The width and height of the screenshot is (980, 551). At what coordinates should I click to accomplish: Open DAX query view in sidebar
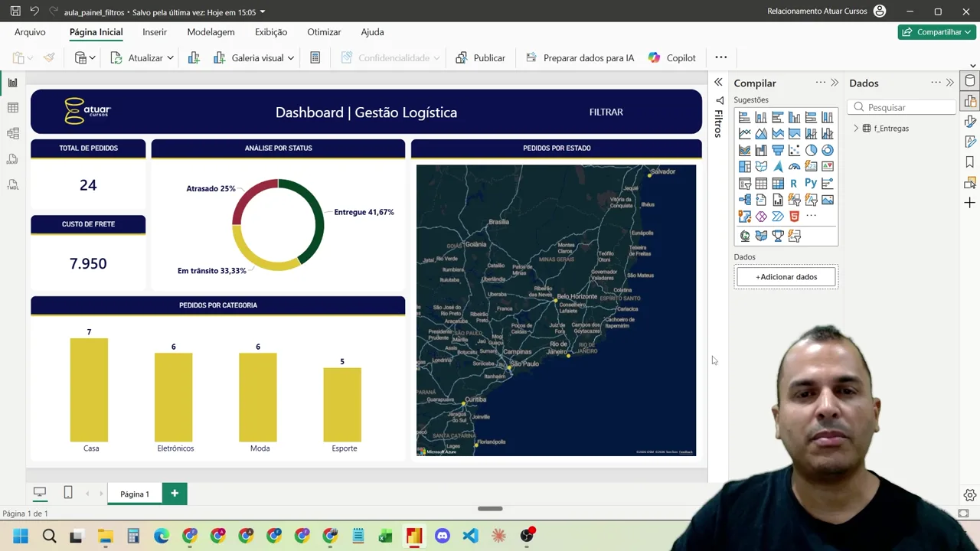pyautogui.click(x=12, y=159)
